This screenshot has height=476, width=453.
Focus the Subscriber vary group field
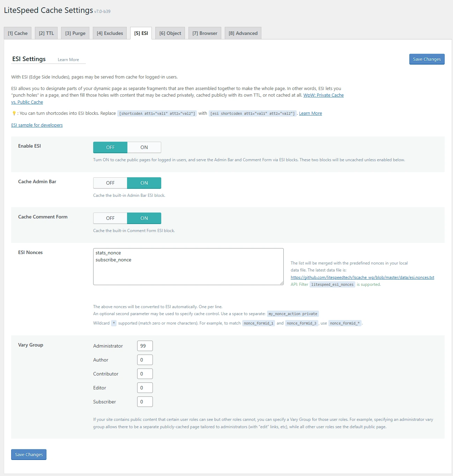point(145,402)
